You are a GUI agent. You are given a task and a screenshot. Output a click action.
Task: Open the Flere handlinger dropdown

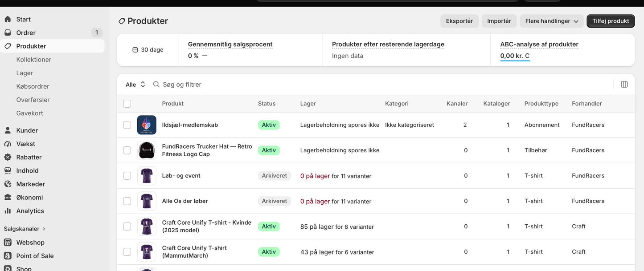click(x=552, y=21)
